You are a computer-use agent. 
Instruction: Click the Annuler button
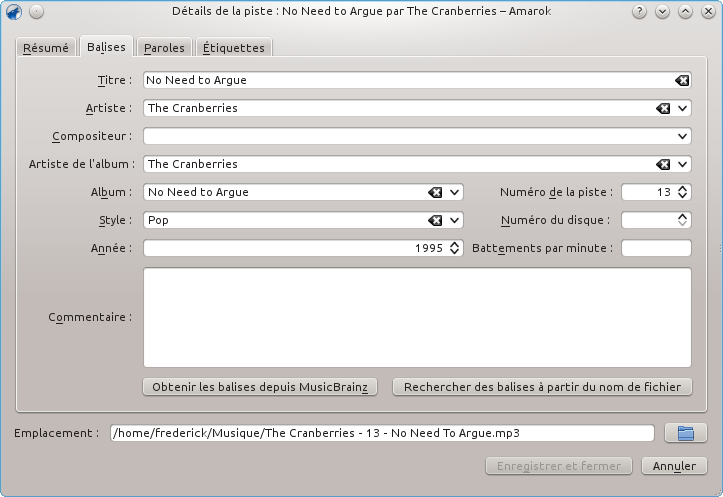674,466
